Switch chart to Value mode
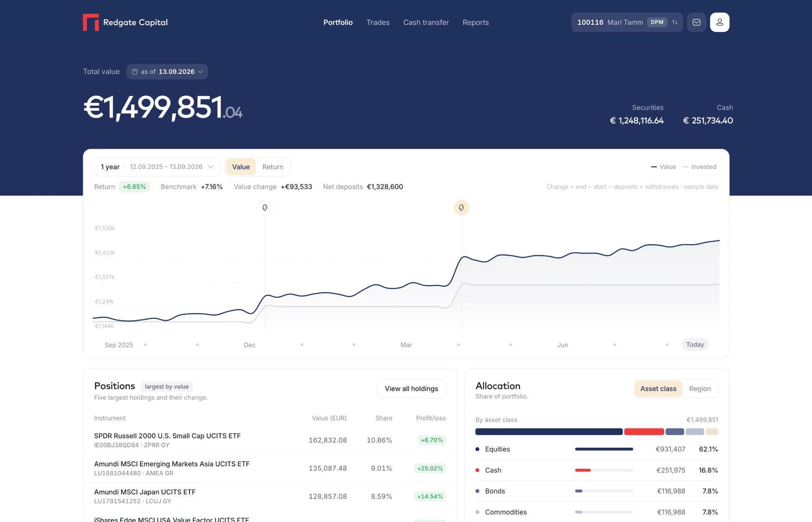This screenshot has width=812, height=522. pos(241,167)
